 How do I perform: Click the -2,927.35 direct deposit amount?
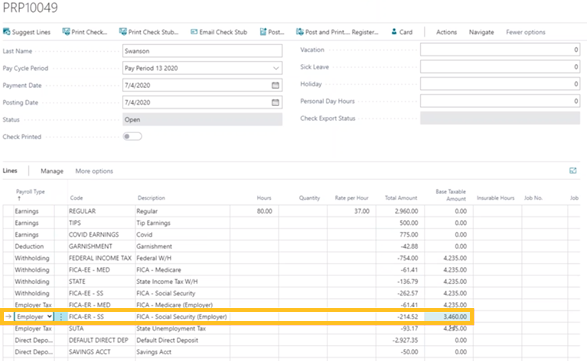click(400, 340)
